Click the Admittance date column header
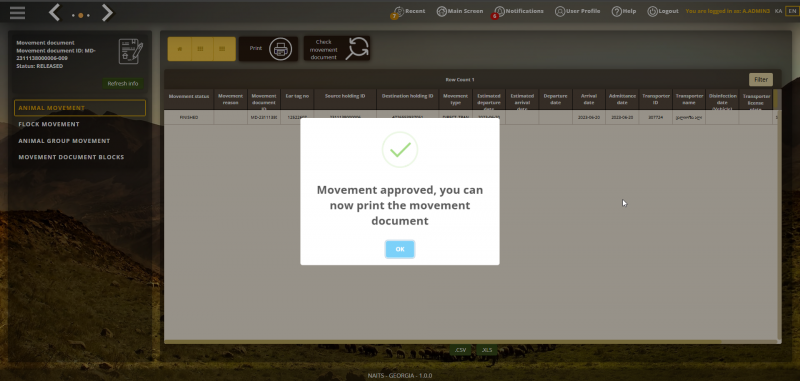Image resolution: width=800 pixels, height=381 pixels. pos(622,99)
